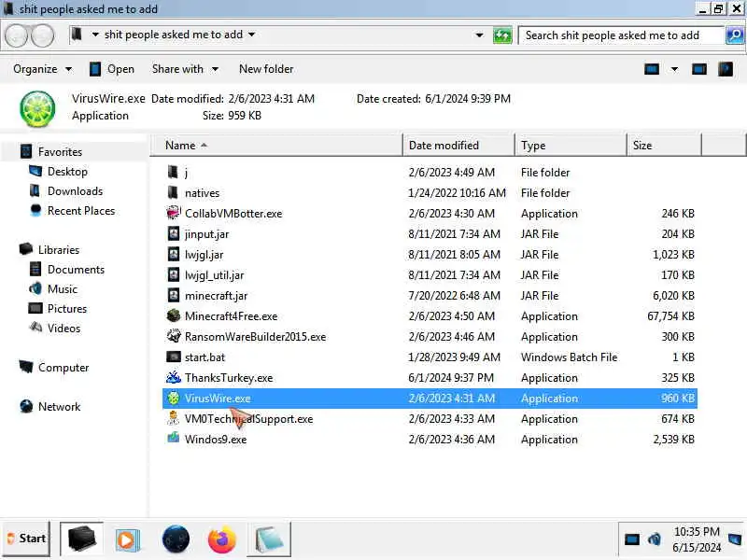Open Firefox from the taskbar
The width and height of the screenshot is (747, 560).
[221, 539]
